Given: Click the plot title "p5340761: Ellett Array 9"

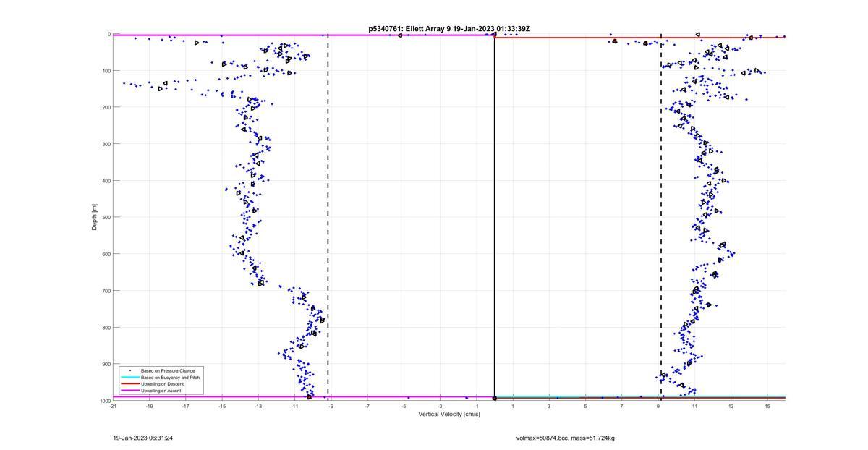Looking at the screenshot, I should (410, 29).
